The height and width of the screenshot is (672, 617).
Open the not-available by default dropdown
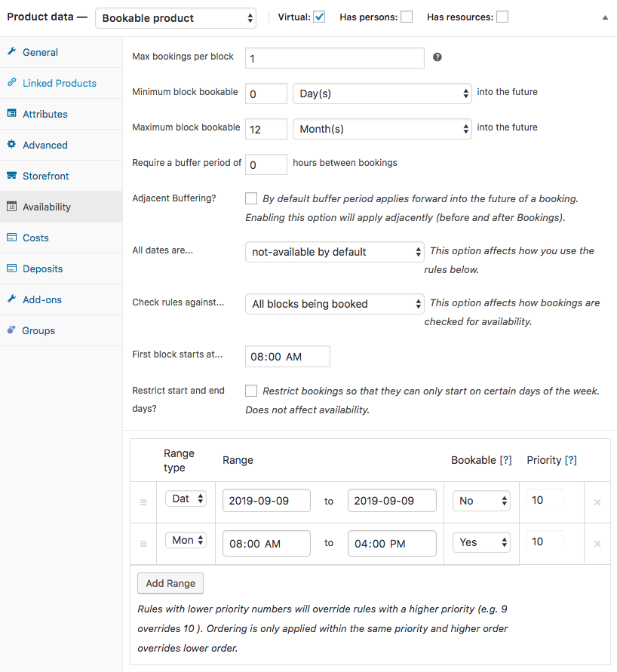click(x=335, y=252)
